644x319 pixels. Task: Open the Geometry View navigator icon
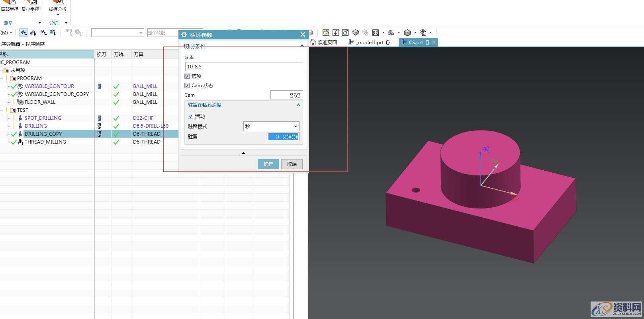(x=43, y=33)
